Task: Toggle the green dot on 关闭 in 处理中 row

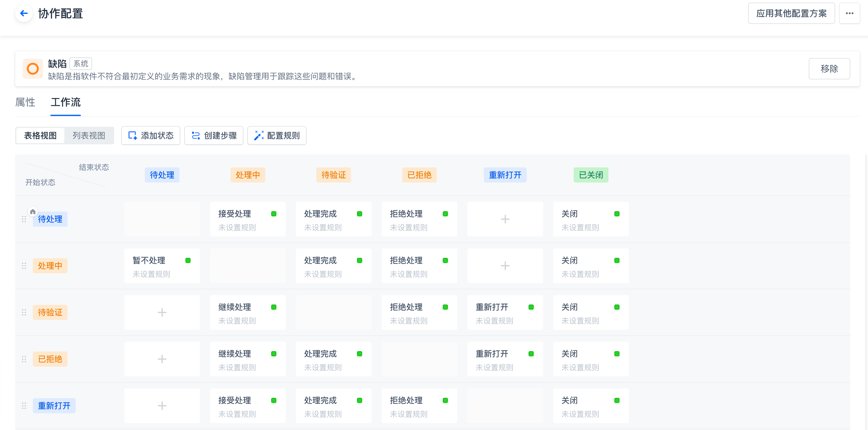Action: (x=617, y=260)
